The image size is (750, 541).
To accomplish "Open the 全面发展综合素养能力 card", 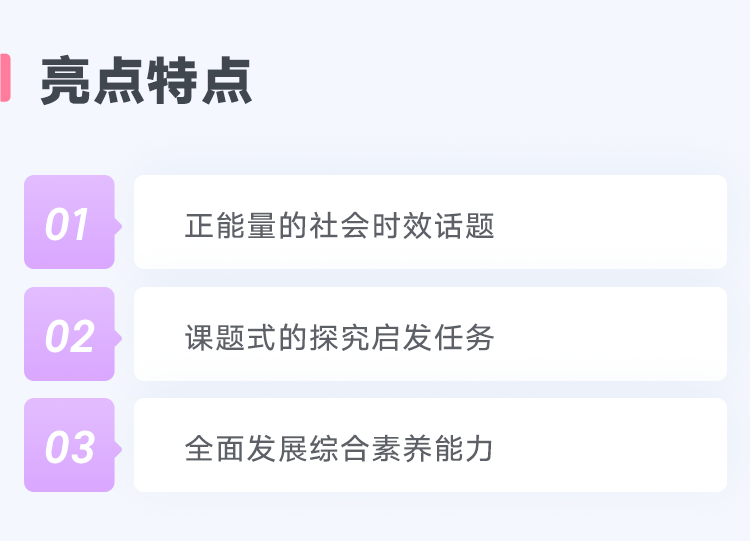I will coord(430,445).
